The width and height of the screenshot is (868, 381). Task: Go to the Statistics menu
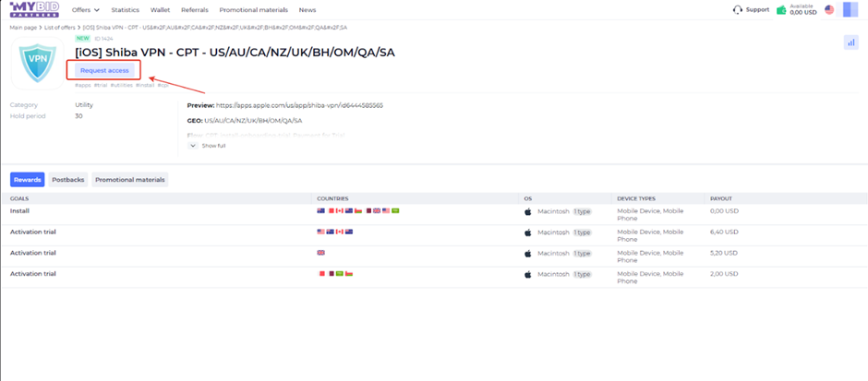(125, 10)
